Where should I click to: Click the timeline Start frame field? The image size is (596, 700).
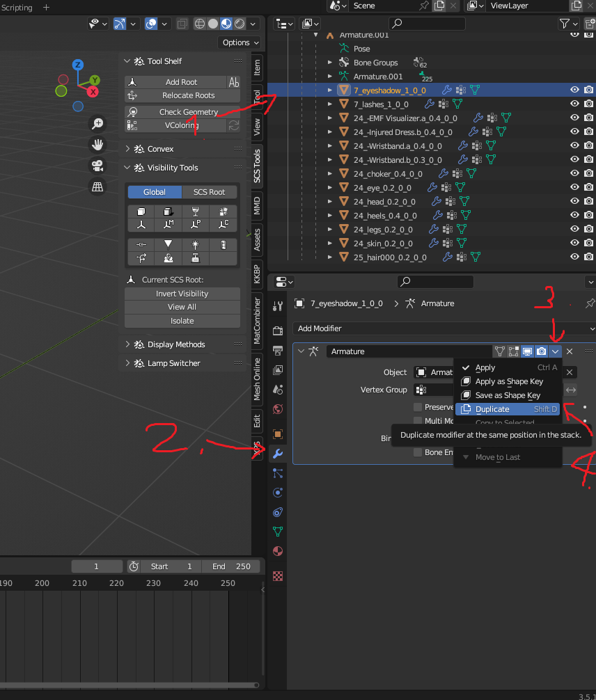pos(171,566)
